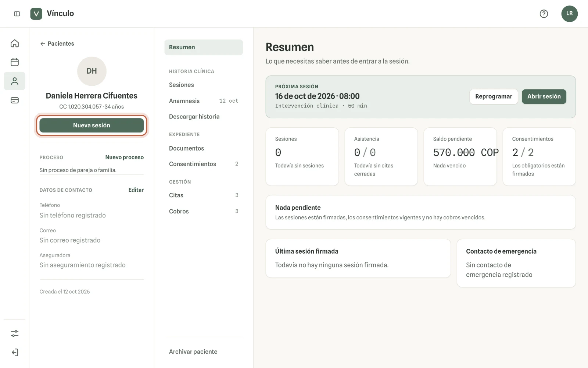Go back to Pacientes list
The width and height of the screenshot is (588, 368).
(57, 43)
